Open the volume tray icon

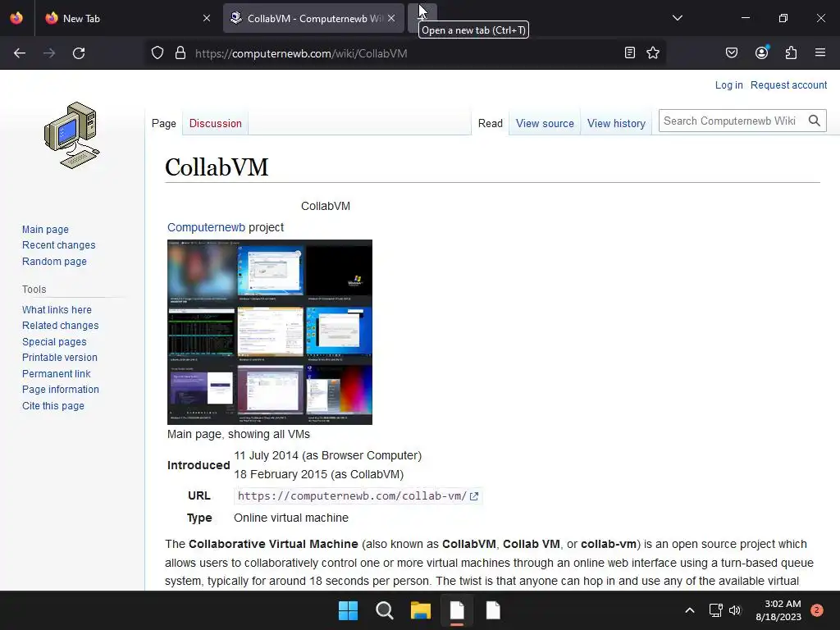(735, 610)
